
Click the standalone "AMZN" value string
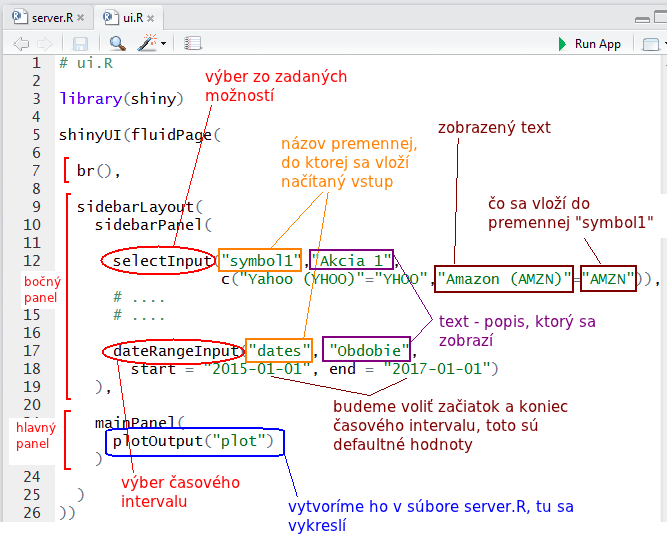[608, 279]
